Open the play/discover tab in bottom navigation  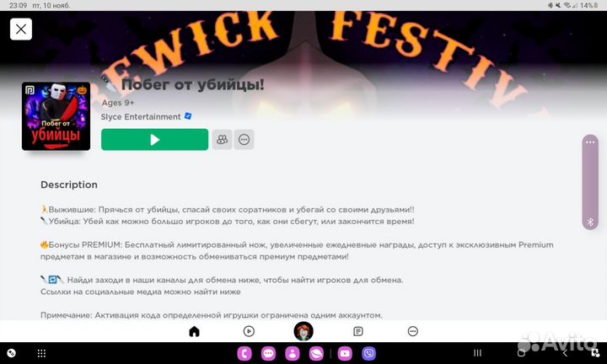(x=249, y=331)
